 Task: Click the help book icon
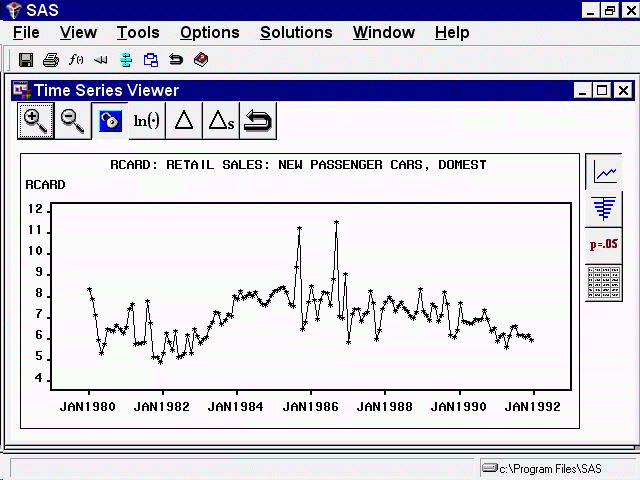201,60
